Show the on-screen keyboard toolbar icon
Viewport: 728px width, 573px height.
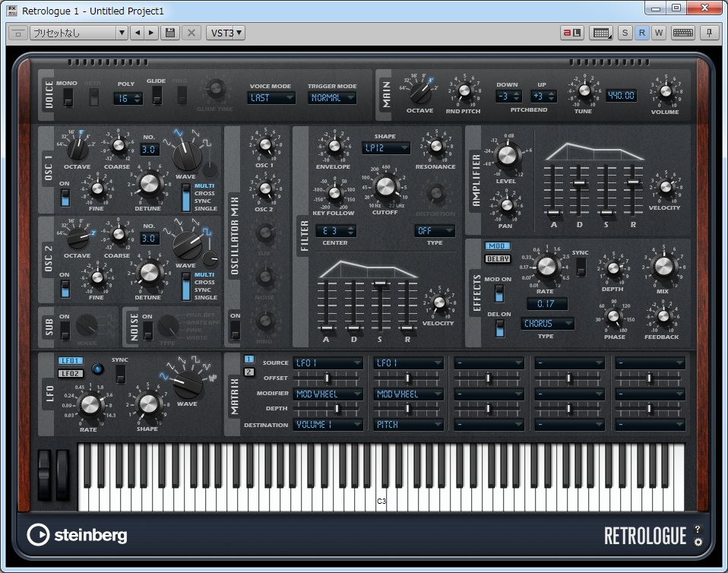pos(683,33)
